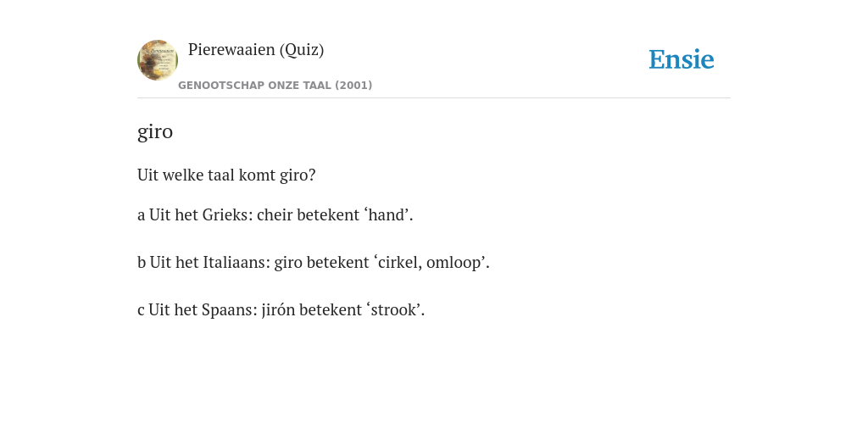868x434 pixels.
Task: Click the Pierewaaien (Quiz) title
Action: pyautogui.click(x=256, y=50)
